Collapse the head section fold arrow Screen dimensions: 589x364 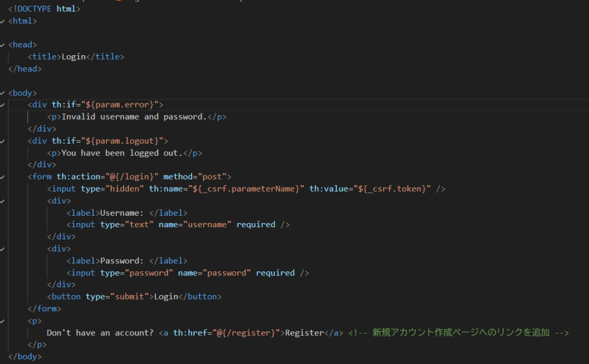3,45
